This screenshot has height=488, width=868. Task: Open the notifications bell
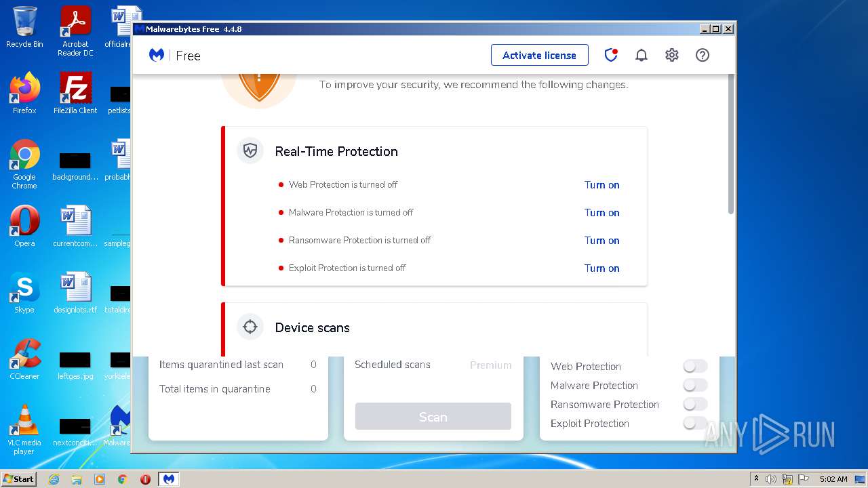click(x=642, y=56)
